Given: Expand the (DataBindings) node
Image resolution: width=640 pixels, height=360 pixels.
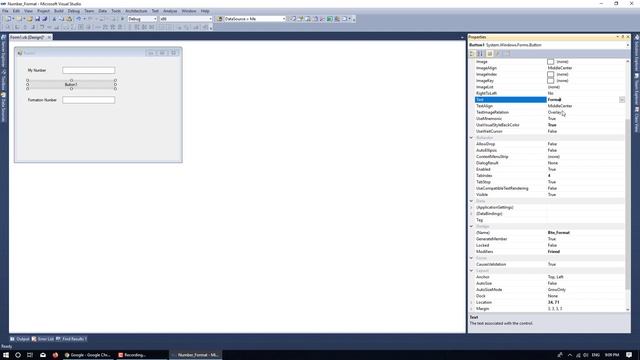Looking at the screenshot, I should click(x=471, y=214).
